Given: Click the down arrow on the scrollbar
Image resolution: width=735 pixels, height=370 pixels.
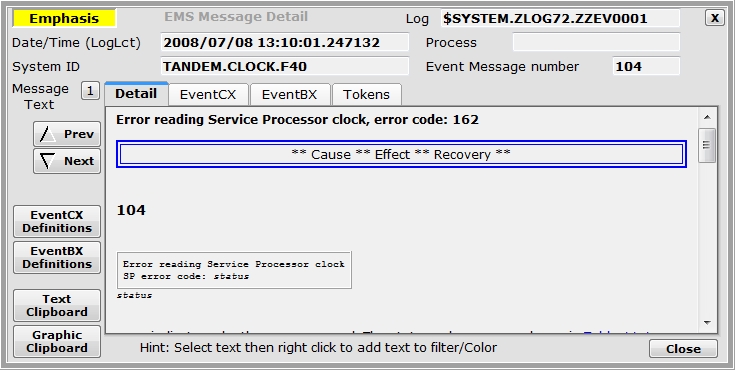Looking at the screenshot, I should click(x=707, y=323).
